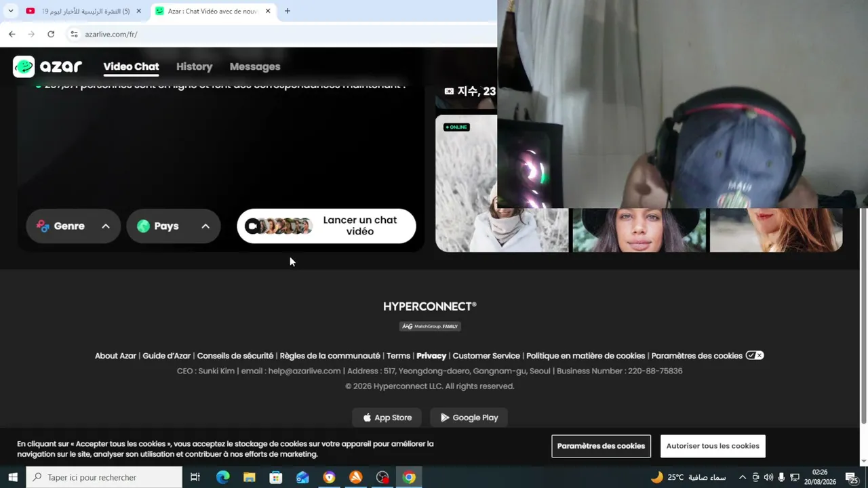Accept cookies with Autoriser tous les cookies

[x=713, y=446]
